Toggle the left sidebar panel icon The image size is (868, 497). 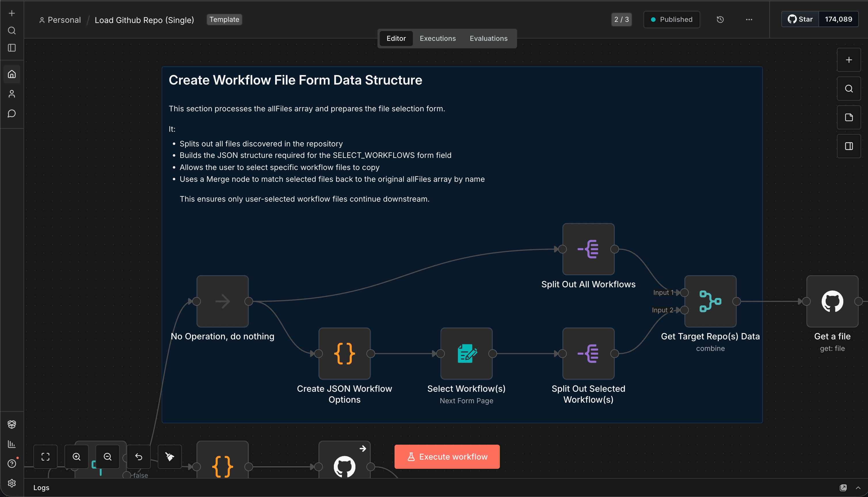12,48
